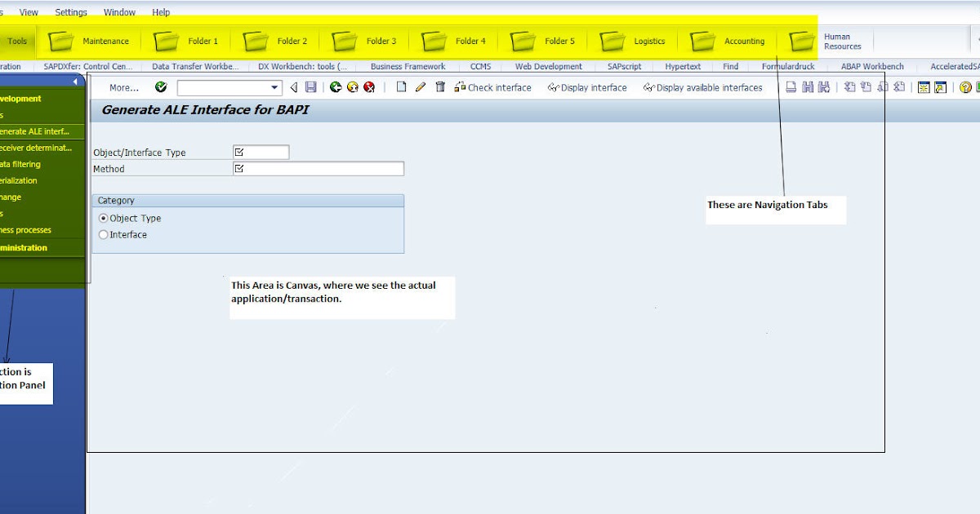This screenshot has height=514, width=980.
Task: Select the pencil Change icon
Action: 419,87
